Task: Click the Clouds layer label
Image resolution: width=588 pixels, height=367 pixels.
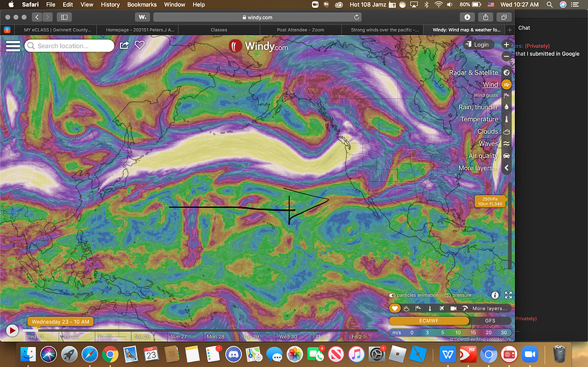Action: pos(488,132)
